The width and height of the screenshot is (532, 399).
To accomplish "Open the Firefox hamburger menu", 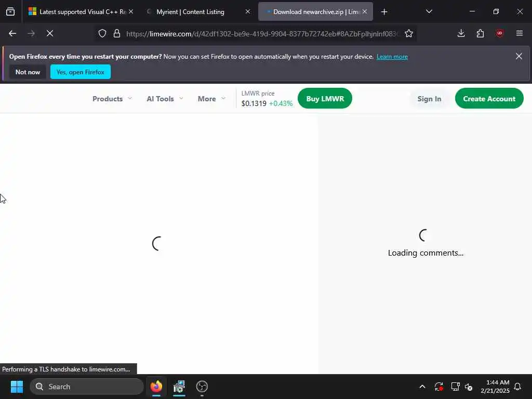I will 519,33.
